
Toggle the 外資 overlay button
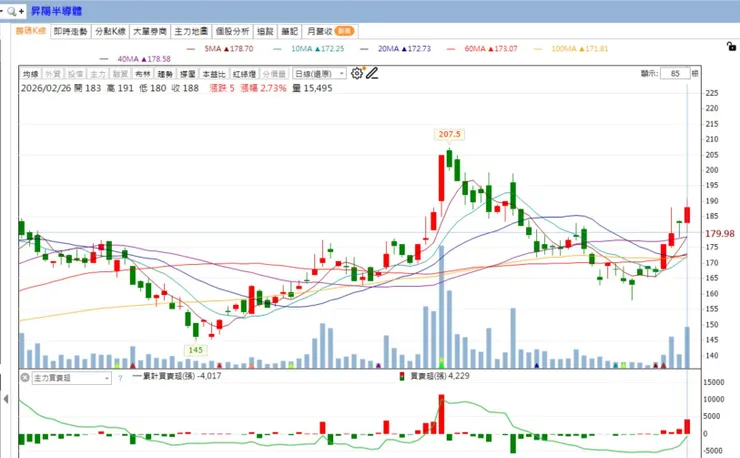click(53, 74)
